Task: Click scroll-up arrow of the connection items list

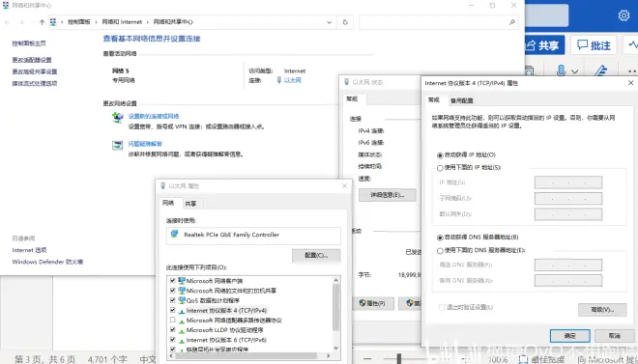Action: pos(335,280)
